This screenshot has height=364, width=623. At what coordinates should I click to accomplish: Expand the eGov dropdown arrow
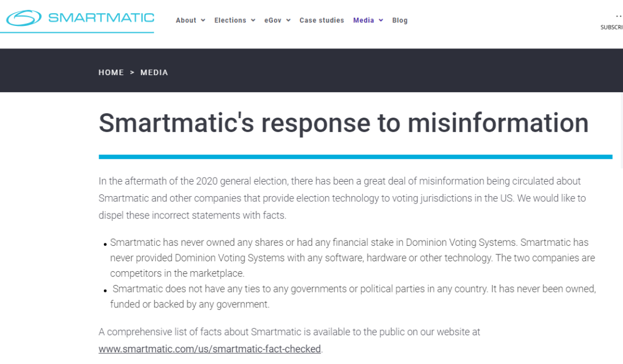(x=288, y=20)
